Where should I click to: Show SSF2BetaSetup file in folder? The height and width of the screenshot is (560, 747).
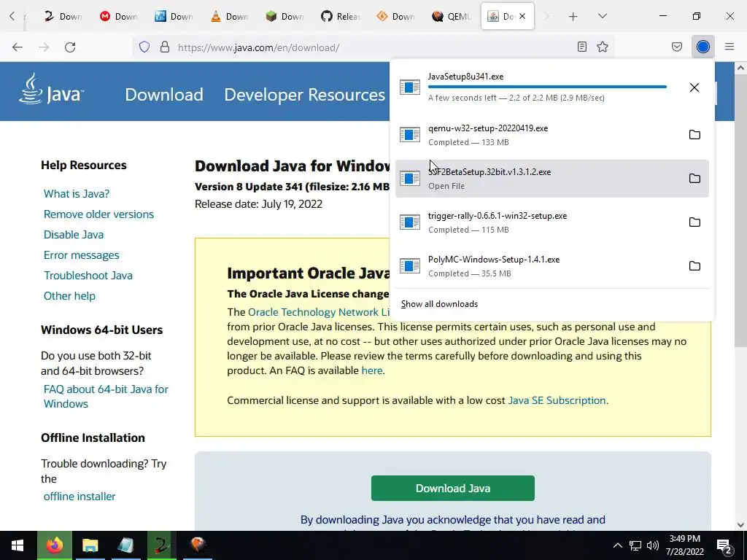694,179
